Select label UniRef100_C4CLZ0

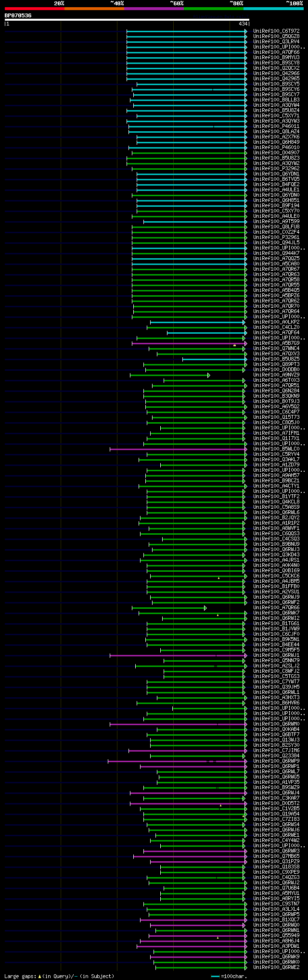[x=276, y=327]
